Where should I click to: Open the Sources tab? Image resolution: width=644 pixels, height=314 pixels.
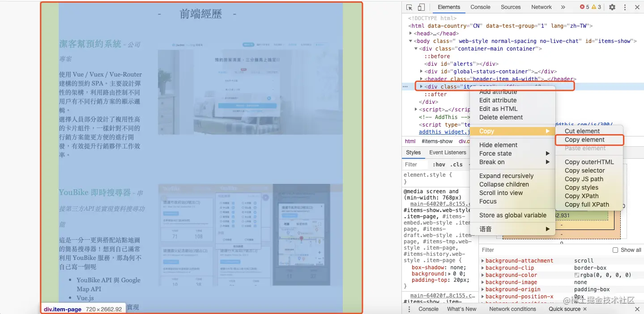511,7
